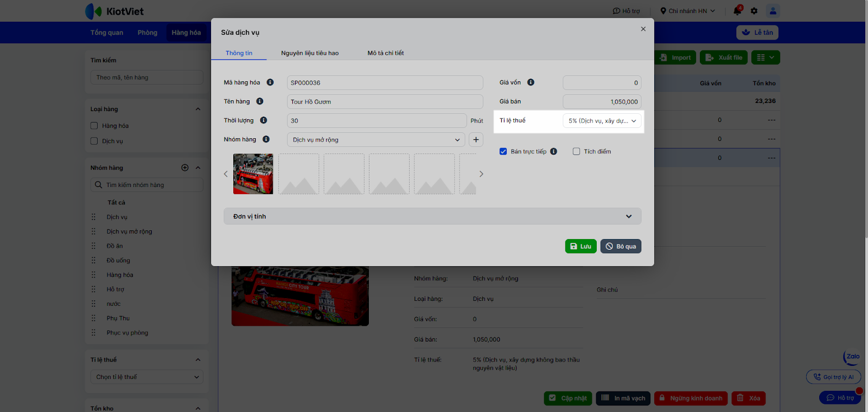Save the service with Lưu button

point(581,246)
